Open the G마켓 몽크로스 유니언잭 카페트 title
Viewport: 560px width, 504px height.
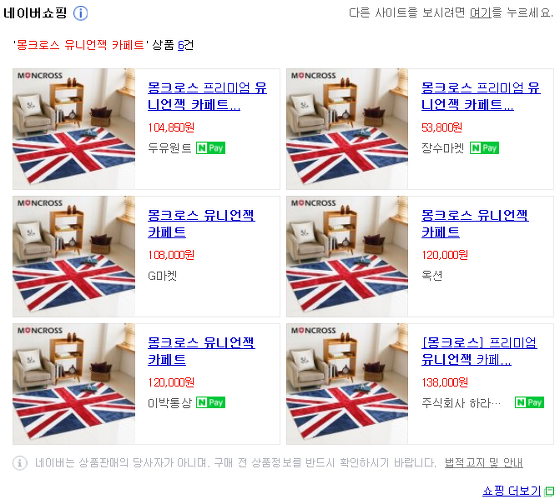click(x=201, y=224)
